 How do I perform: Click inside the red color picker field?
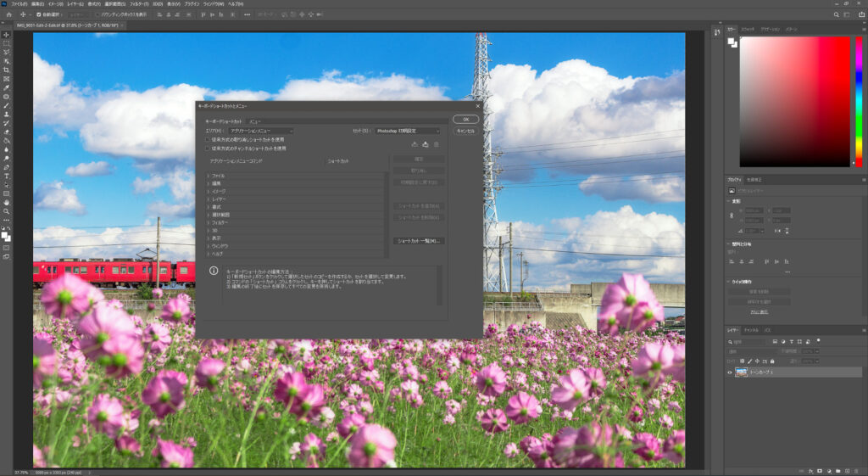pos(794,102)
